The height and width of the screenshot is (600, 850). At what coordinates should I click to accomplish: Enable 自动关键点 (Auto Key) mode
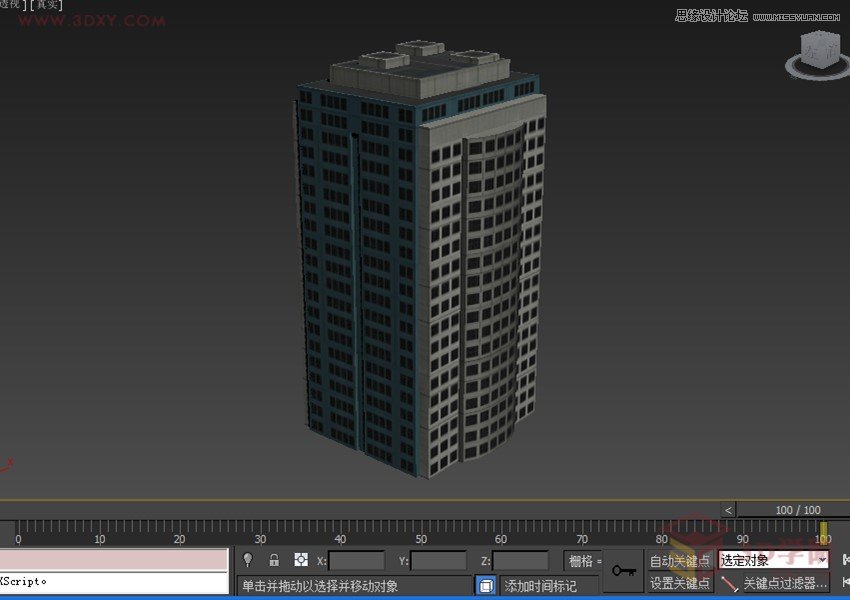(680, 559)
